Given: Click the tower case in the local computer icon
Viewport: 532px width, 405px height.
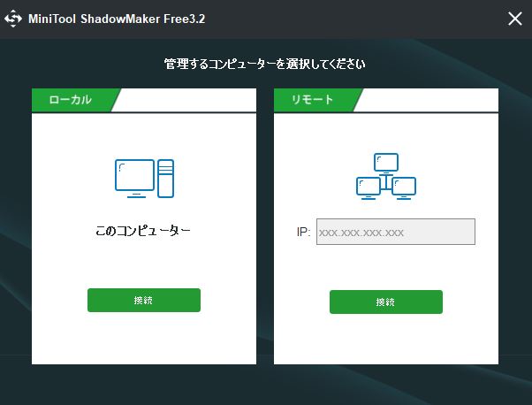Looking at the screenshot, I should 166,179.
